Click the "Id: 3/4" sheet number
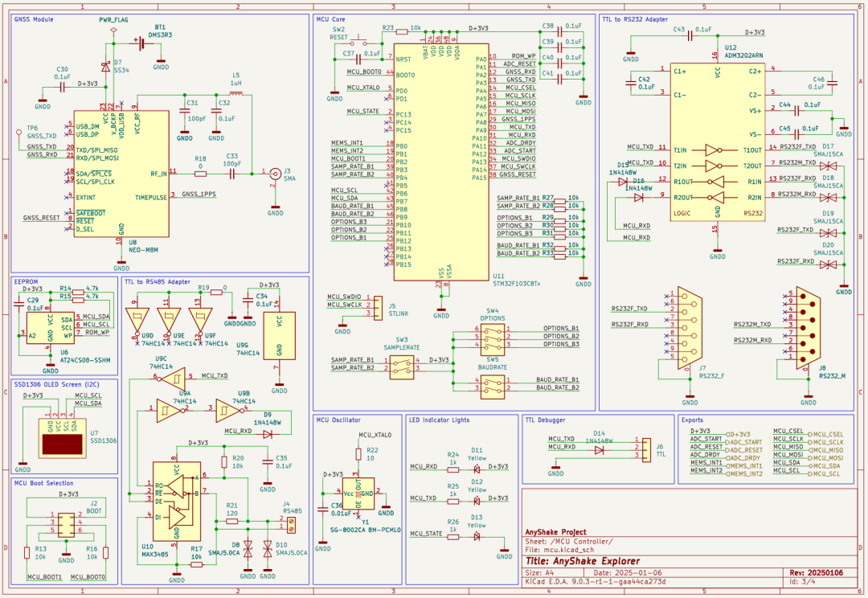 coord(803,581)
